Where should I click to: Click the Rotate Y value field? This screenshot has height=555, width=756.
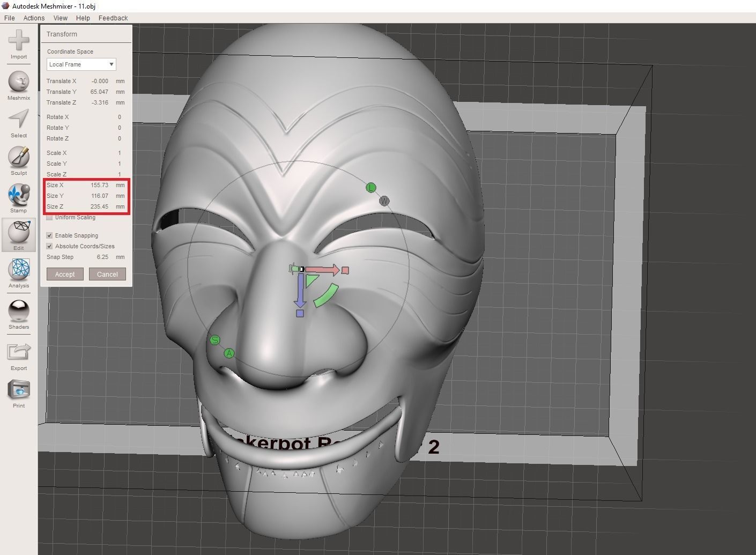(119, 128)
